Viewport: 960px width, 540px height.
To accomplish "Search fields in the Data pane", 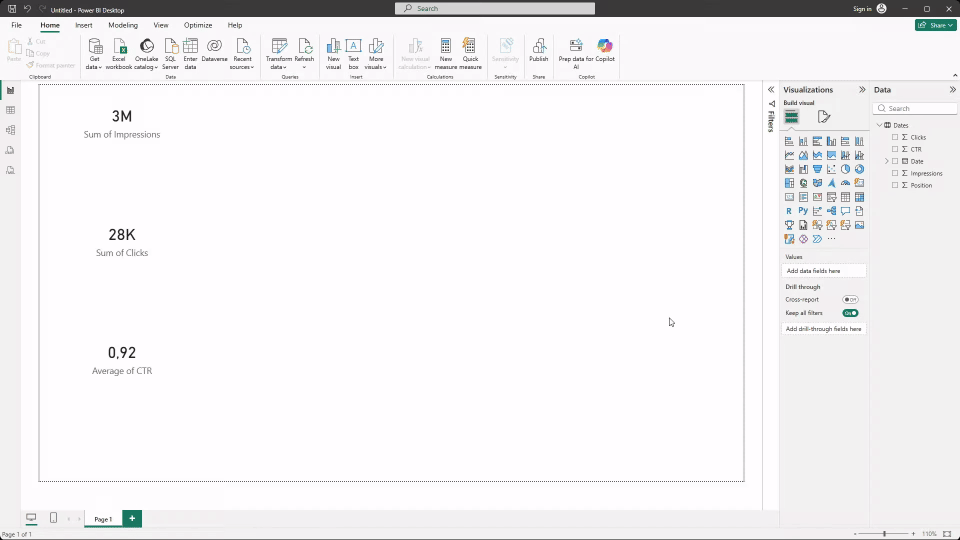I will pyautogui.click(x=915, y=108).
